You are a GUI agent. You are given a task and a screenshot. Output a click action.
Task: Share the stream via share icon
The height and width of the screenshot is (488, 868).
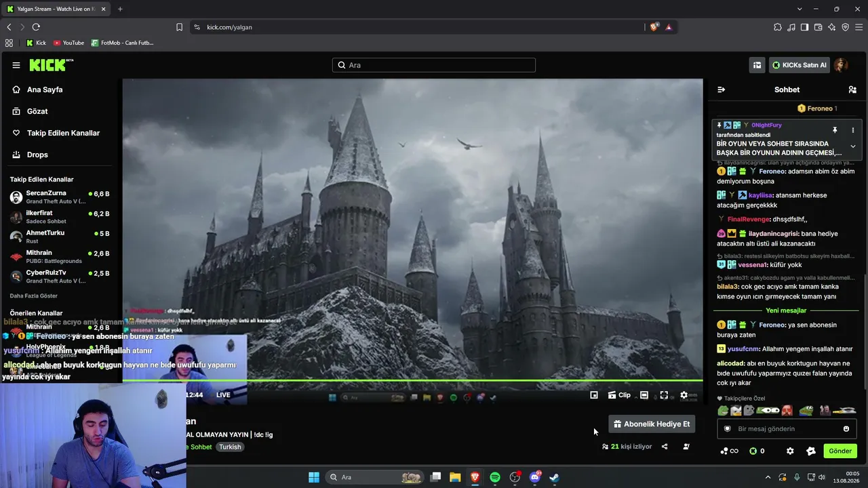click(x=665, y=447)
